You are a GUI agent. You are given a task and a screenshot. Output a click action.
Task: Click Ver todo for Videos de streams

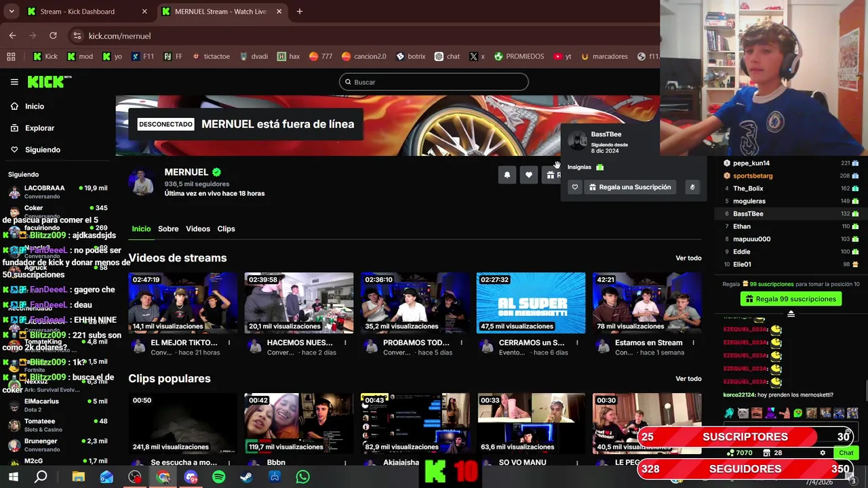click(688, 258)
